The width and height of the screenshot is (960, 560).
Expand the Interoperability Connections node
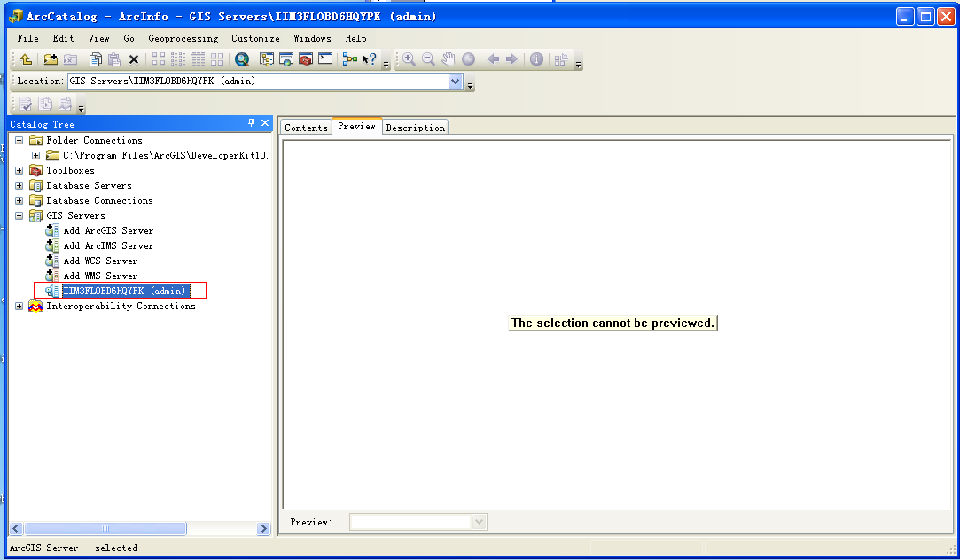pos(19,306)
